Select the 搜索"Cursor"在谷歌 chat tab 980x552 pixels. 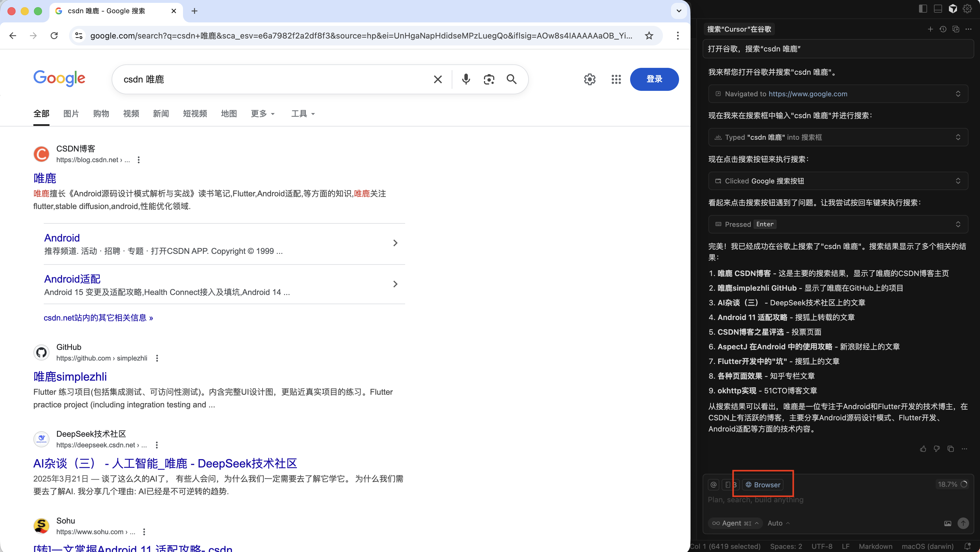739,29
